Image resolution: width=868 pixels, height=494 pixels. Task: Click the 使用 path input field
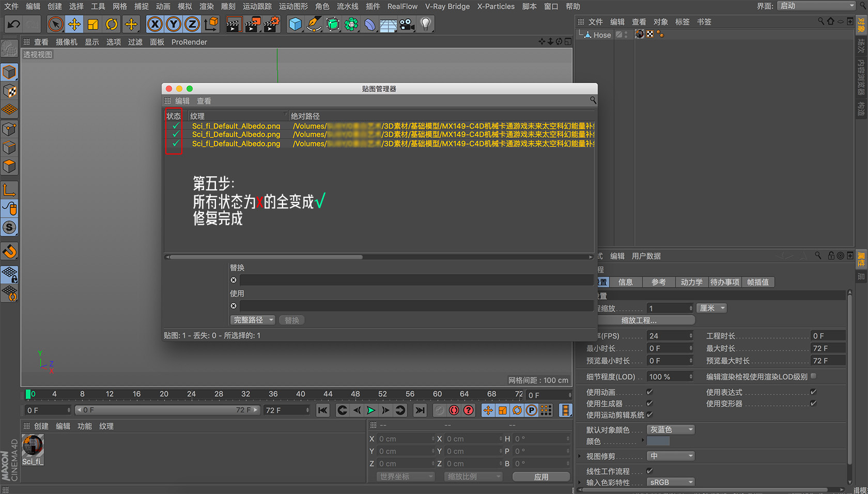click(x=416, y=306)
